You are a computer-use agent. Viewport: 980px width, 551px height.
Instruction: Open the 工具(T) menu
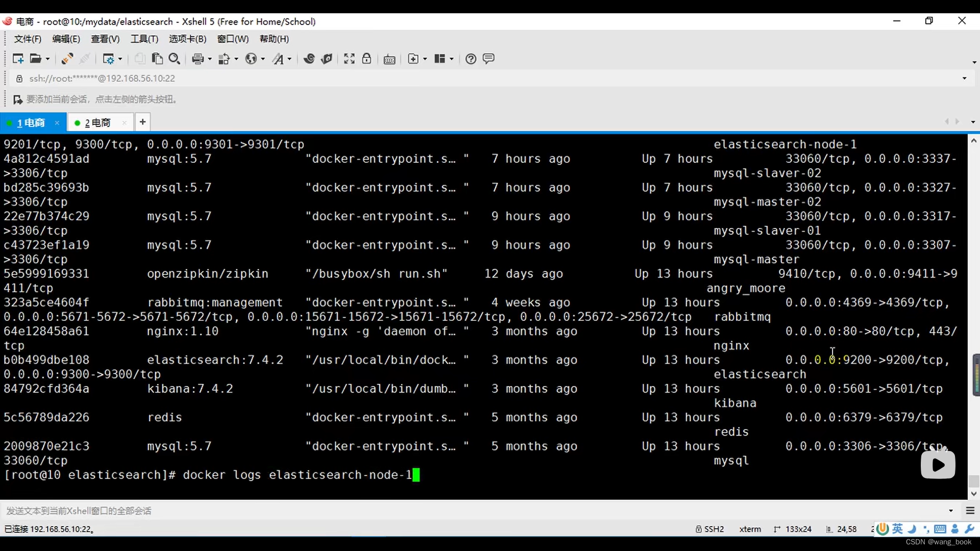click(144, 39)
